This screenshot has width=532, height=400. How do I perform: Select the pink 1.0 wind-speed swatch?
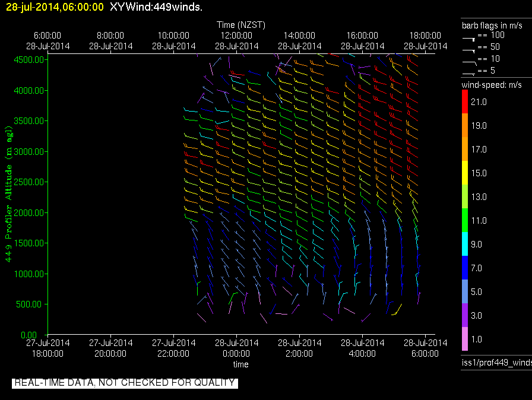pyautogui.click(x=465, y=339)
